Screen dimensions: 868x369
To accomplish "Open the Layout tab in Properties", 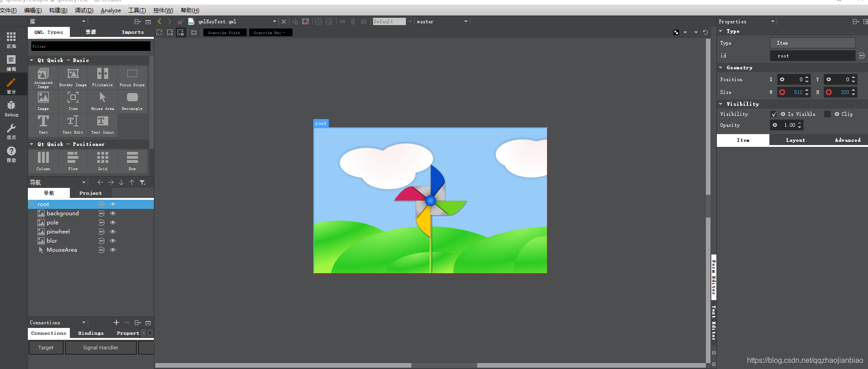I will (x=795, y=140).
